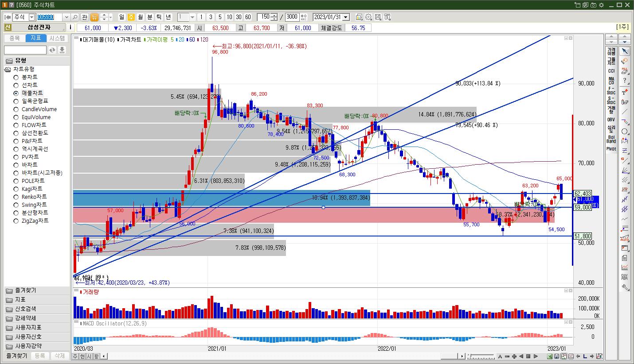This screenshot has width=634, height=364.
Task: Select the 분 minute period button
Action: (149, 17)
